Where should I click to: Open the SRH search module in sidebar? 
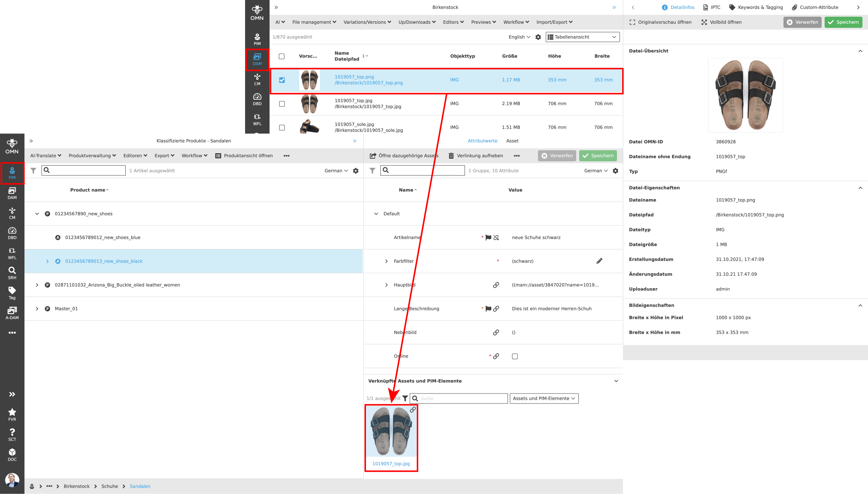(12, 273)
